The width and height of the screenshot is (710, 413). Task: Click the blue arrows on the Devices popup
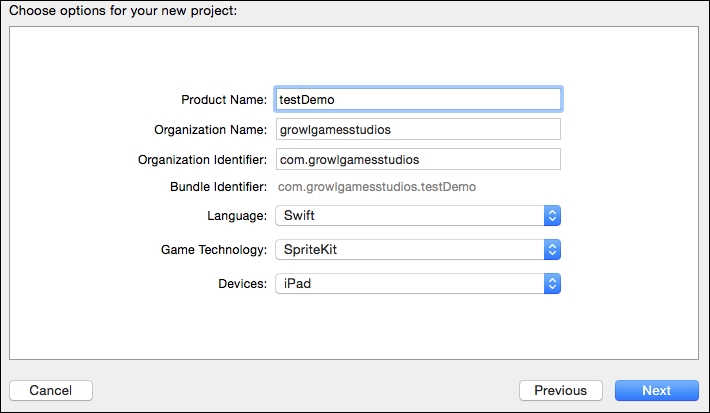(552, 283)
